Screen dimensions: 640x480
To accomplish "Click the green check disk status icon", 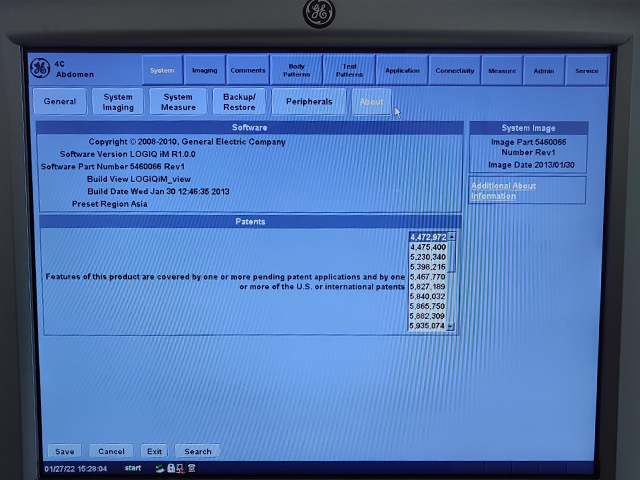I will 160,468.
